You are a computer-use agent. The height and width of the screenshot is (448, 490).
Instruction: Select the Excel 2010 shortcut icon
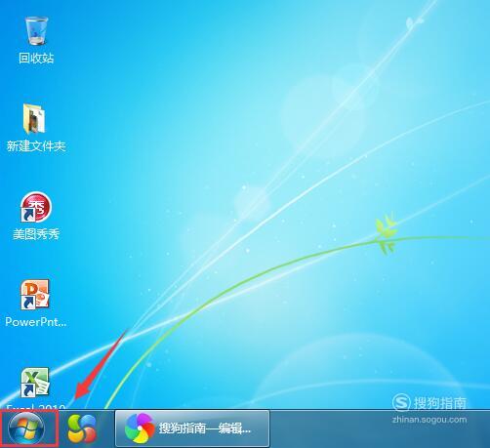[35, 383]
